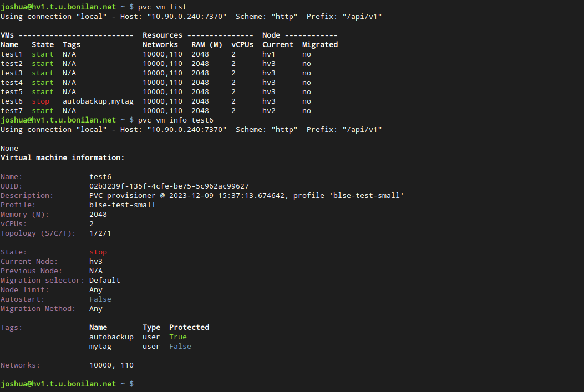Click the green True value for autobackup

[x=177, y=337]
